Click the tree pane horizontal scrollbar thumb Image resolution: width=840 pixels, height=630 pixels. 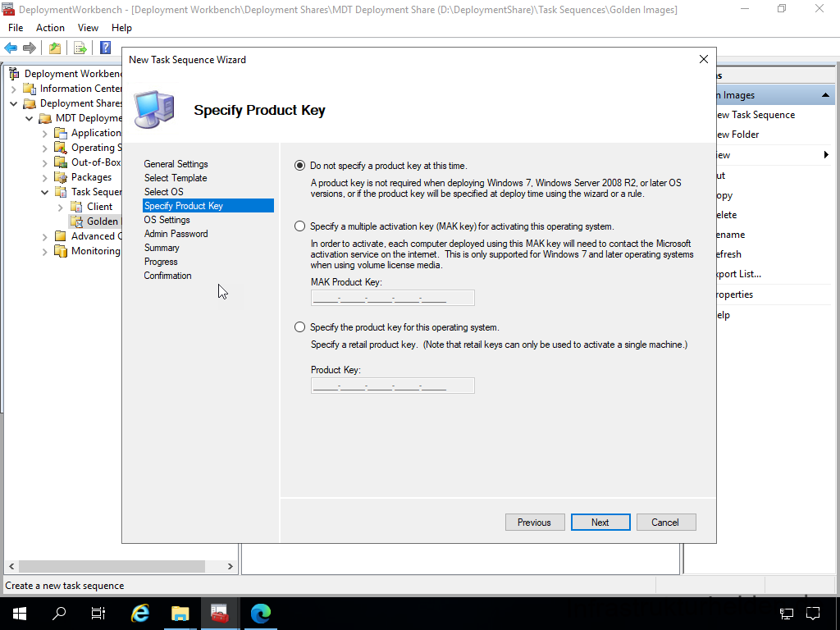click(112, 566)
